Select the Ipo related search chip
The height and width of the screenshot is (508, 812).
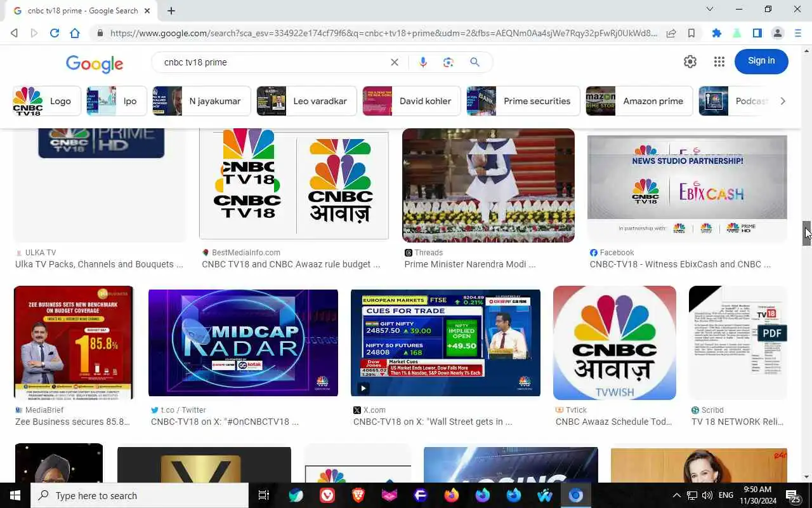click(117, 101)
